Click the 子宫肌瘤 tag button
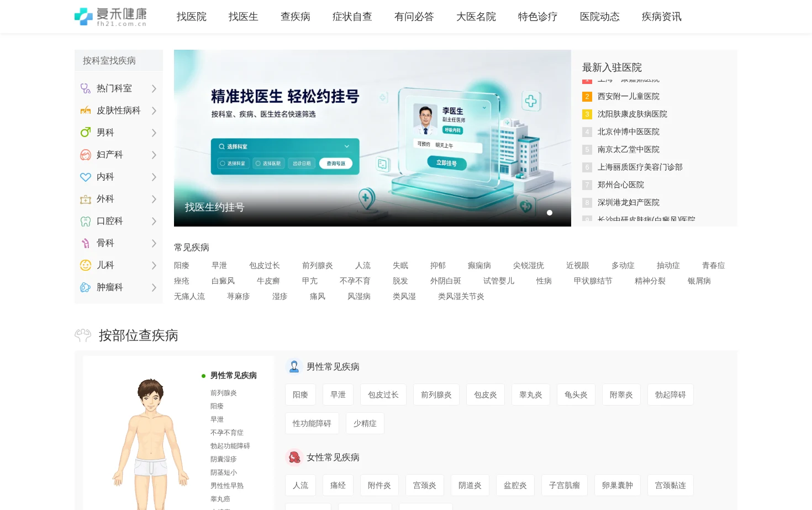The width and height of the screenshot is (812, 510). 565,485
